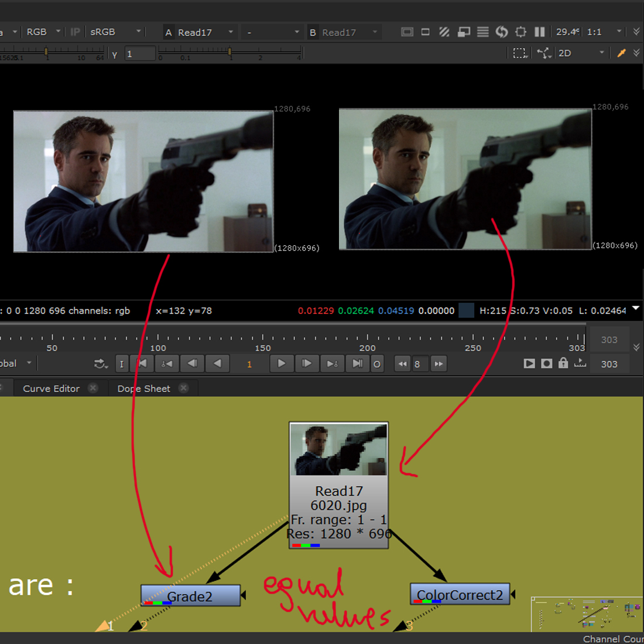Toggle the orange eyedropper icon
This screenshot has width=644, height=644.
tap(621, 53)
